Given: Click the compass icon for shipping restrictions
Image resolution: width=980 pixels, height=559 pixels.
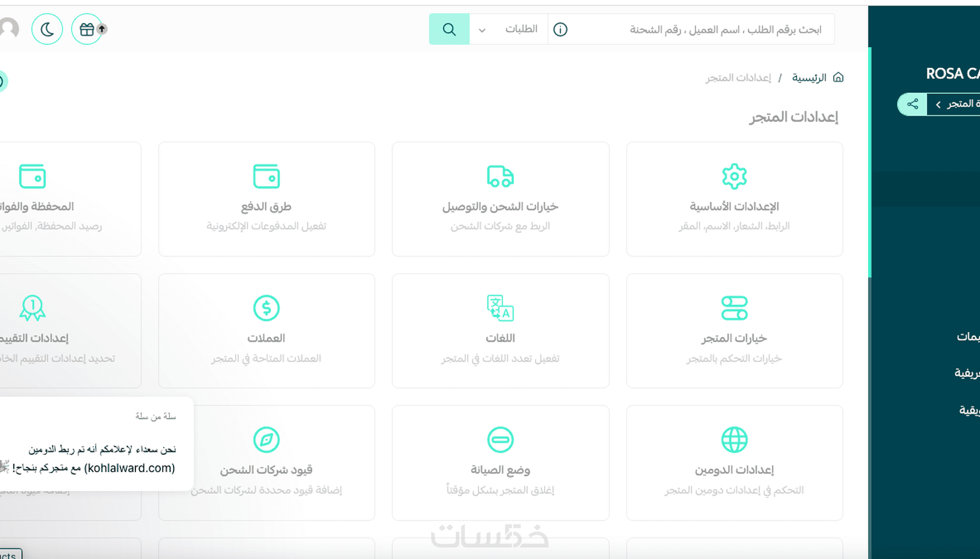Looking at the screenshot, I should coord(266,440).
